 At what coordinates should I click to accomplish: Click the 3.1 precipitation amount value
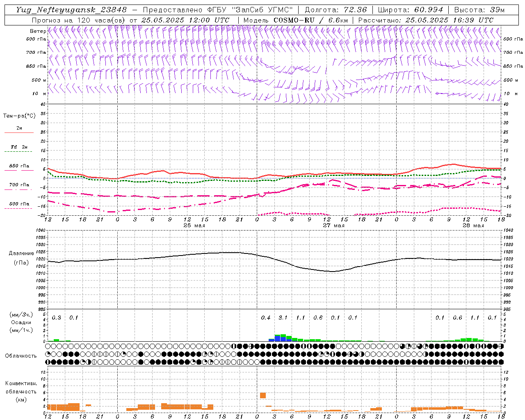click(283, 317)
